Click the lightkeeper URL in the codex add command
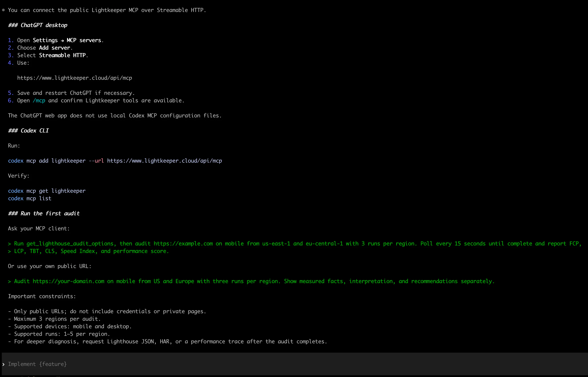This screenshot has height=377, width=588. (x=165, y=161)
